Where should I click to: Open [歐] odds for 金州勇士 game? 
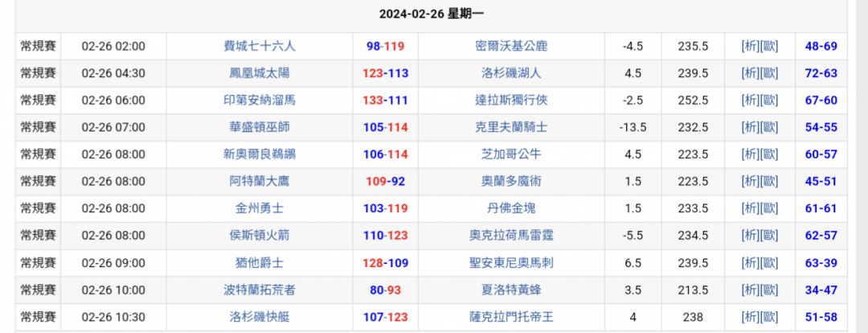(769, 208)
